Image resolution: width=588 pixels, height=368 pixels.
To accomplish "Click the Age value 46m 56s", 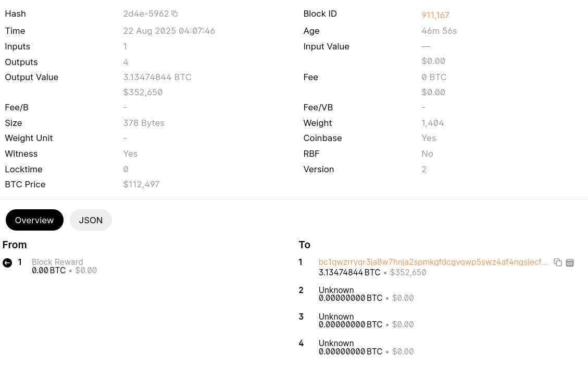I will click(x=439, y=31).
